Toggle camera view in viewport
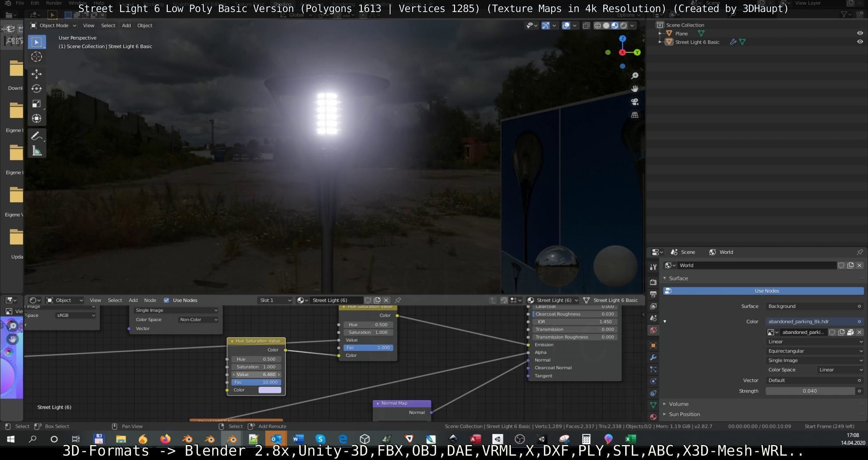868x460 pixels. (x=635, y=102)
